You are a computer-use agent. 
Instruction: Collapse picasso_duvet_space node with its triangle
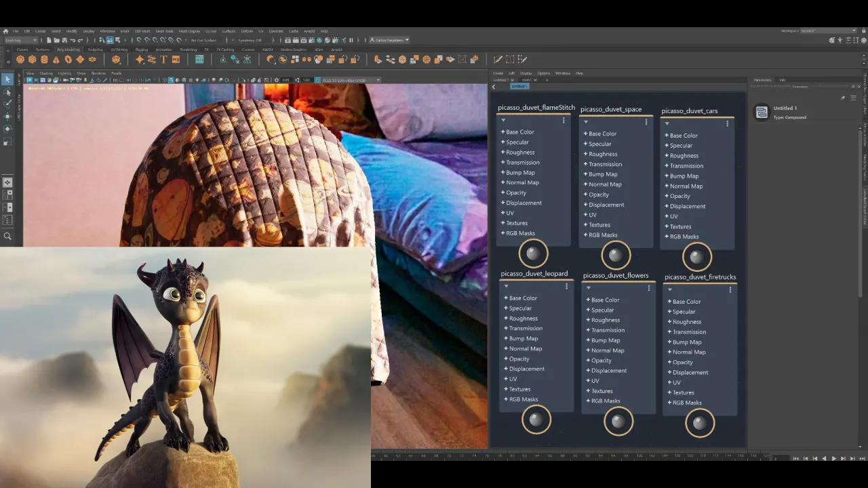586,122
